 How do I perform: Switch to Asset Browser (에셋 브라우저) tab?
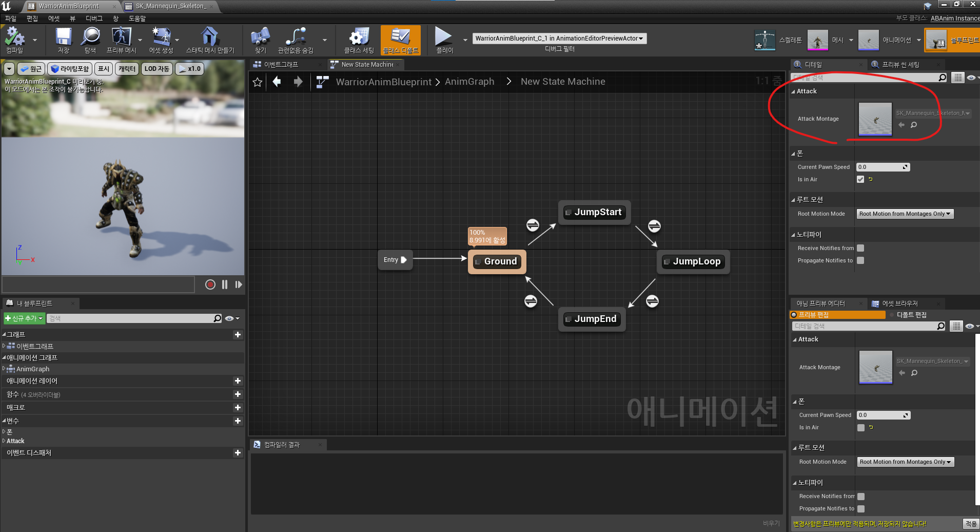click(900, 303)
